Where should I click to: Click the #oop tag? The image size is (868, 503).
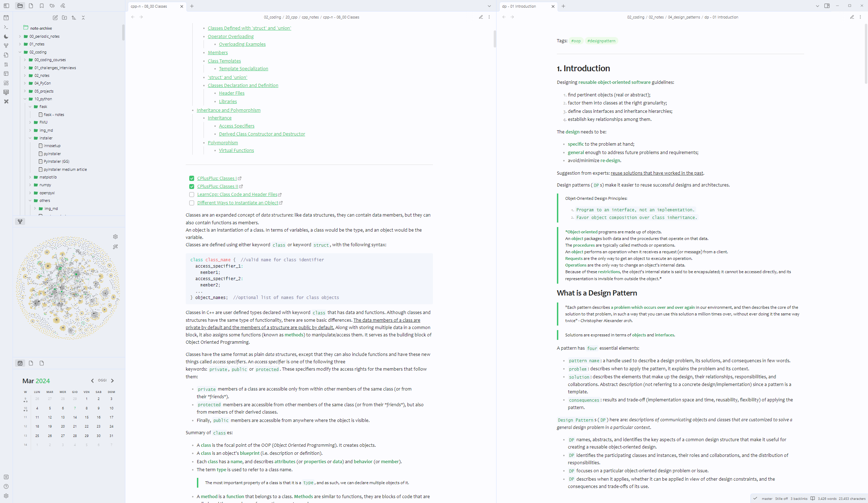point(576,41)
